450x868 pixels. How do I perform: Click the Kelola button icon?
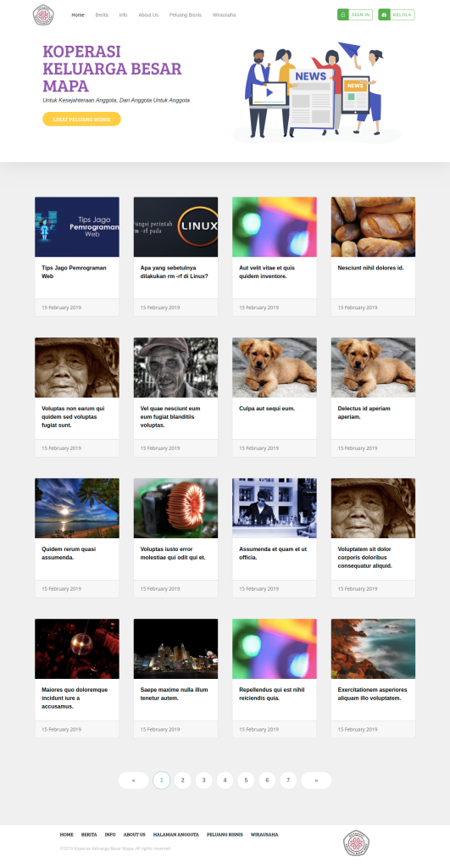tap(384, 15)
